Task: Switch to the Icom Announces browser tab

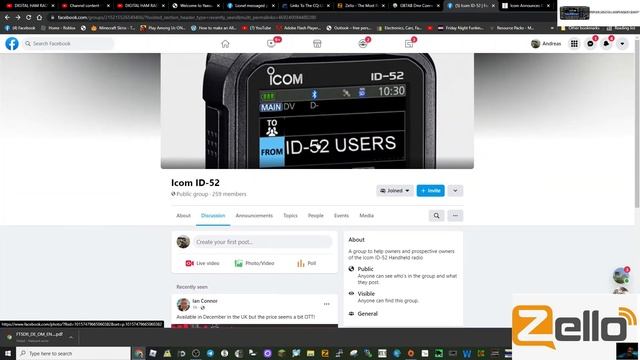Action: click(x=526, y=6)
